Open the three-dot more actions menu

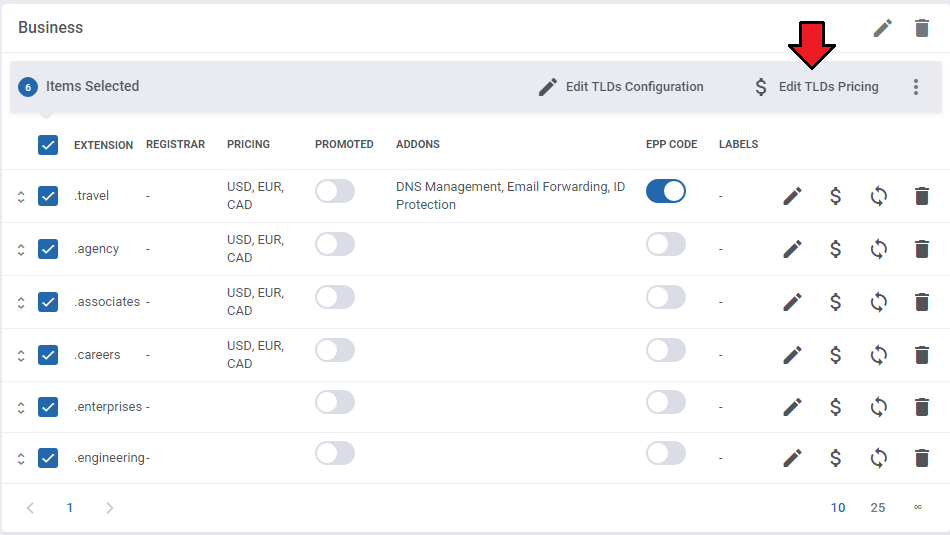coord(915,87)
